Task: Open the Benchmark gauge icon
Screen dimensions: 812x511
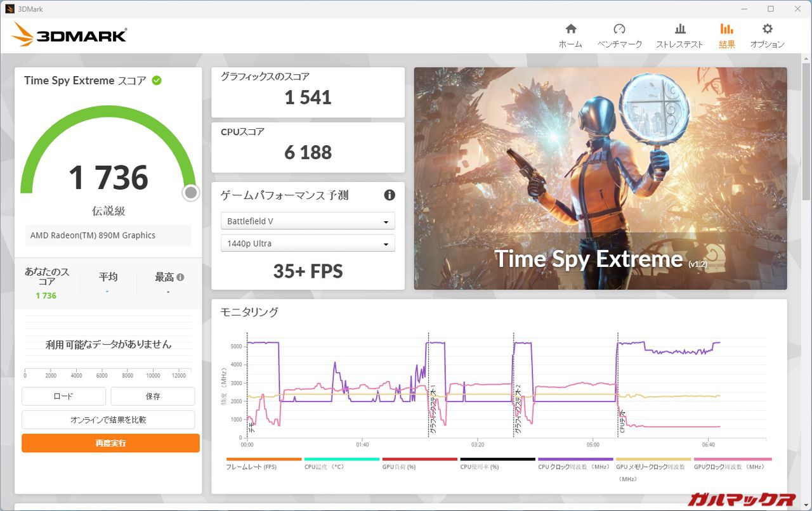Action: pyautogui.click(x=619, y=29)
